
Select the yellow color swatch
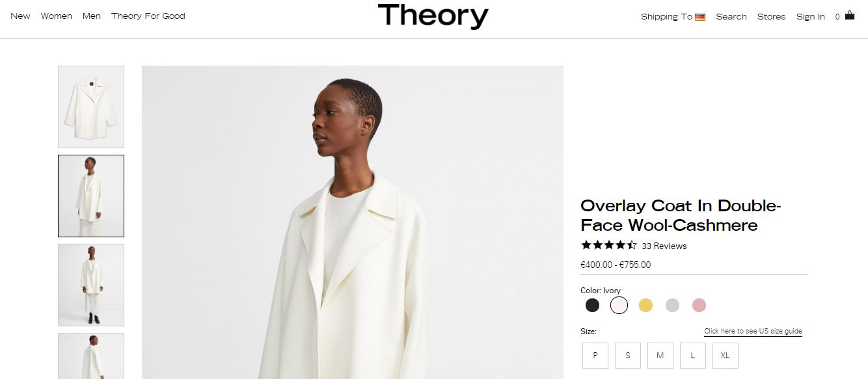pyautogui.click(x=645, y=305)
